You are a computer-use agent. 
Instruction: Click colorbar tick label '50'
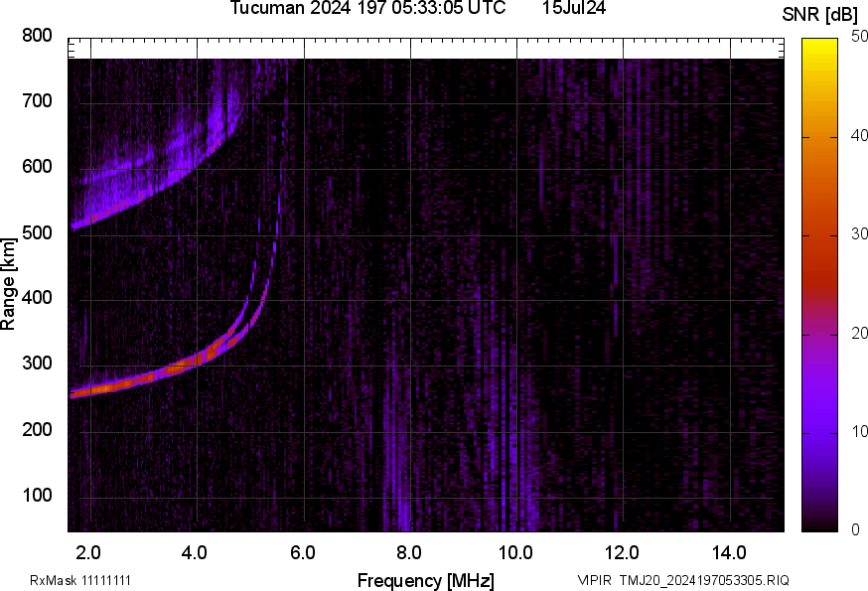[x=859, y=37]
